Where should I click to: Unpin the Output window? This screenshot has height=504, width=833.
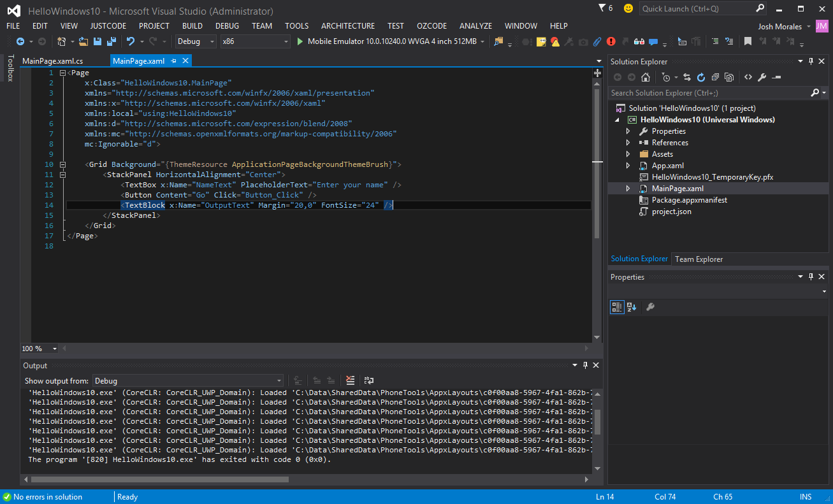[x=586, y=365]
